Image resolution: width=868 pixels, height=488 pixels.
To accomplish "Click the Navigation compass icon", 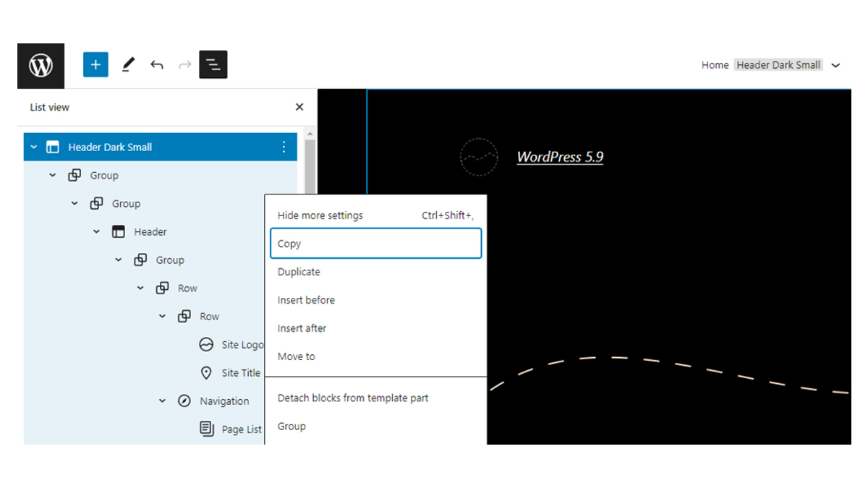I will pyautogui.click(x=184, y=401).
